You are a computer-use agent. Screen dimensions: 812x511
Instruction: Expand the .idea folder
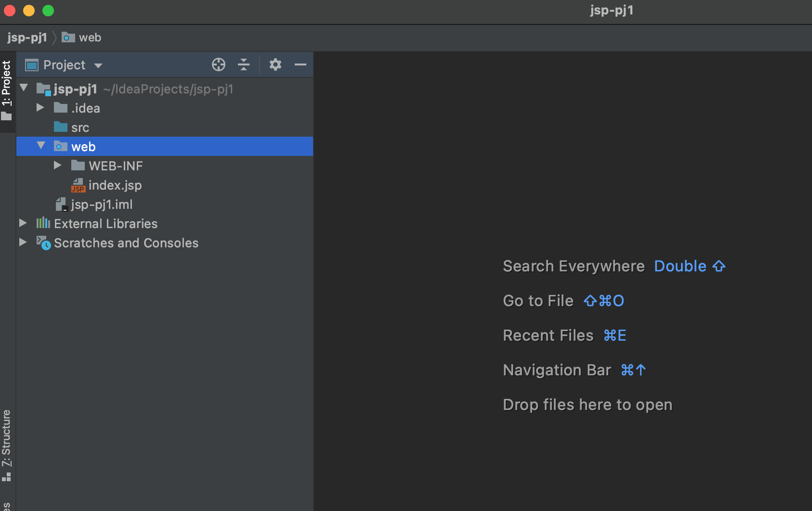(x=40, y=107)
